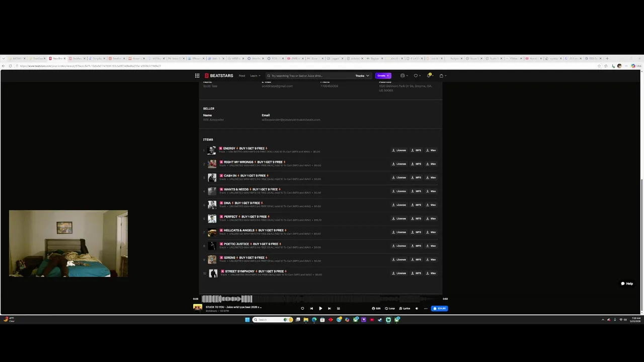This screenshot has width=644, height=362.
Task: Click the purple Create button
Action: pos(383,75)
